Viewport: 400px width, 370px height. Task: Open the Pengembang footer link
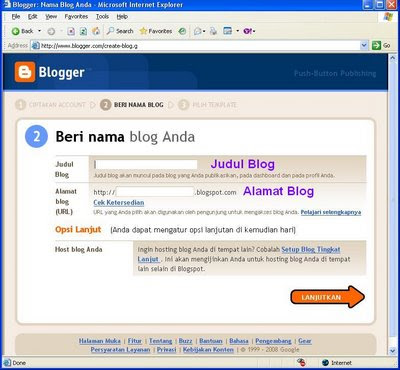click(273, 341)
